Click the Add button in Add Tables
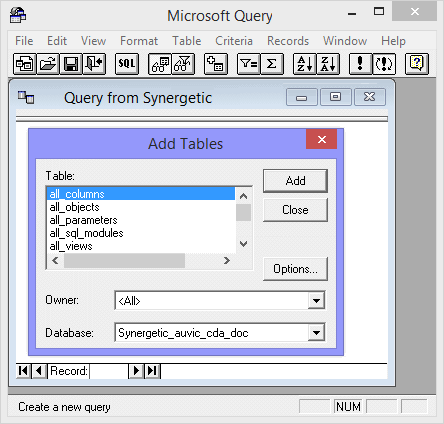This screenshot has height=424, width=444. [x=295, y=181]
